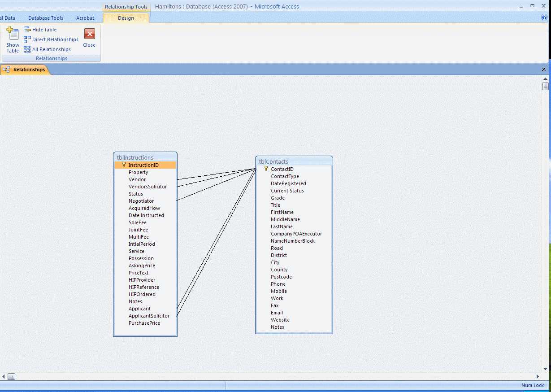
Task: Click the tblInstructions table title bar
Action: coord(145,157)
